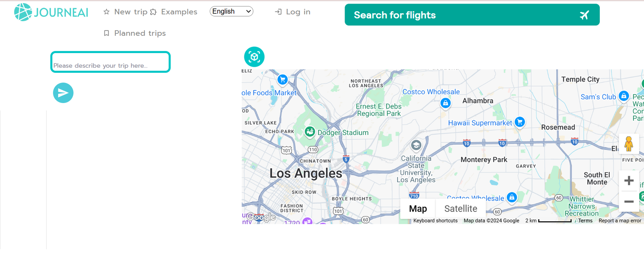The width and height of the screenshot is (644, 272).
Task: Focus the trip description text field
Action: click(110, 62)
